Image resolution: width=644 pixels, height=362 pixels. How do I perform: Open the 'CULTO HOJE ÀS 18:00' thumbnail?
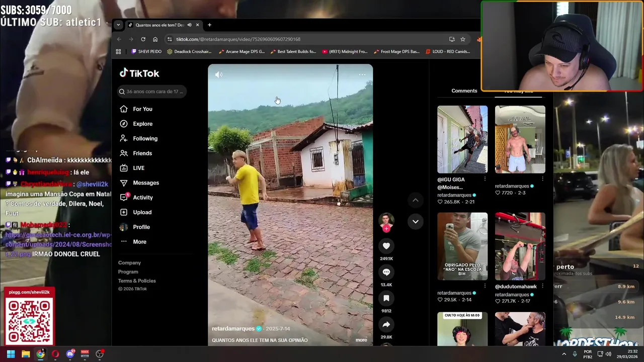[462, 329]
